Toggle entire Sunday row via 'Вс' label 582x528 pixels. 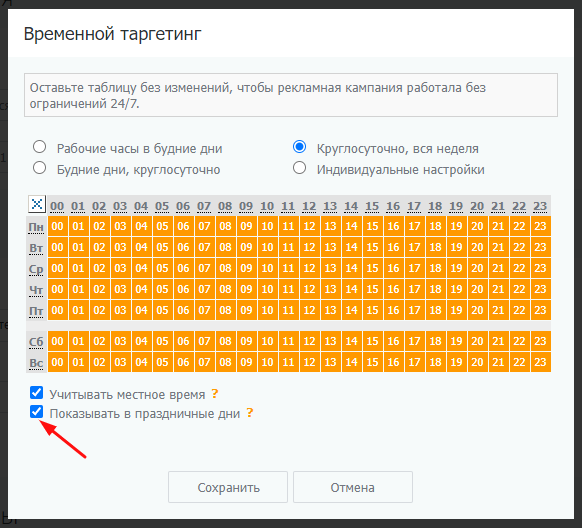click(36, 363)
